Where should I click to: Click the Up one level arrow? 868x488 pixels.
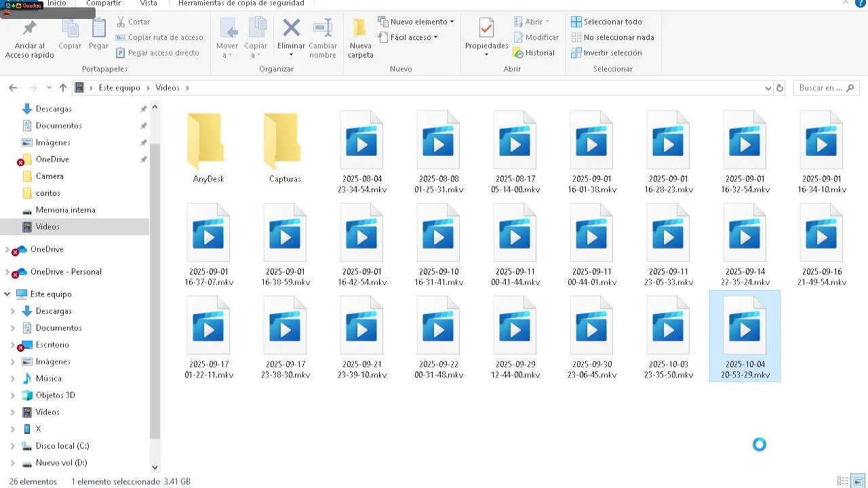63,88
